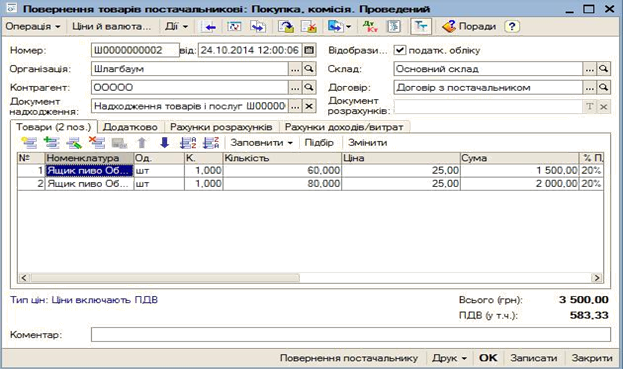Screen dimensions: 623x369
Task: Expand the Заповнити dropdown
Action: pos(262,142)
